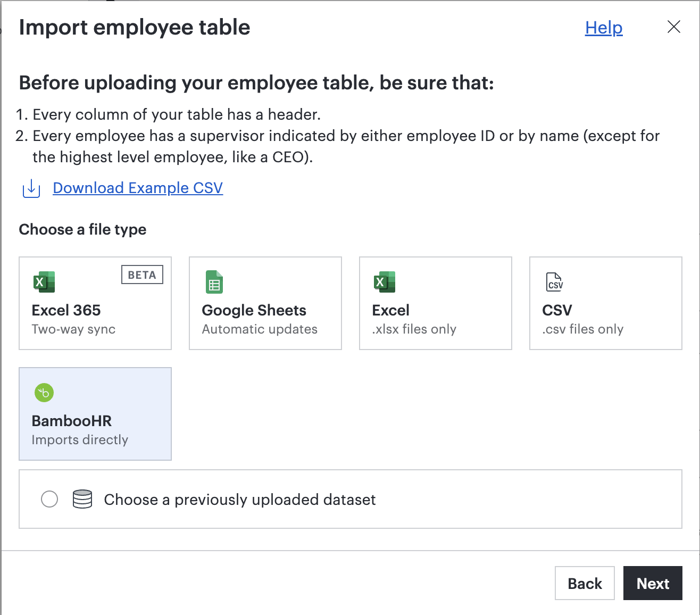Select the Excel .xlsx files only card
Image resolution: width=700 pixels, height=615 pixels.
pos(436,303)
